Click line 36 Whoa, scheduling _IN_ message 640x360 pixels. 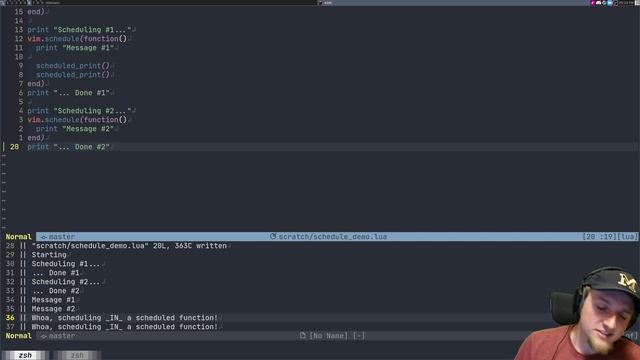point(124,318)
